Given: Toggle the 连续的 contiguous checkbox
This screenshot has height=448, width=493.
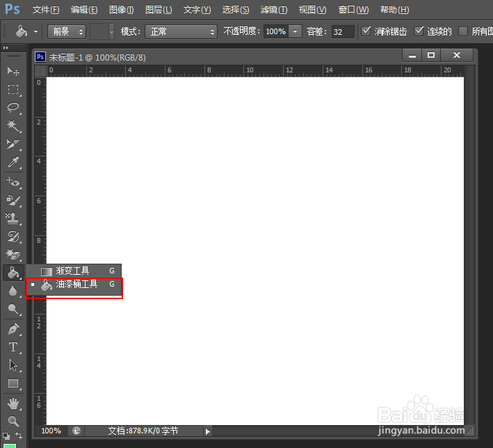Looking at the screenshot, I should click(x=419, y=31).
